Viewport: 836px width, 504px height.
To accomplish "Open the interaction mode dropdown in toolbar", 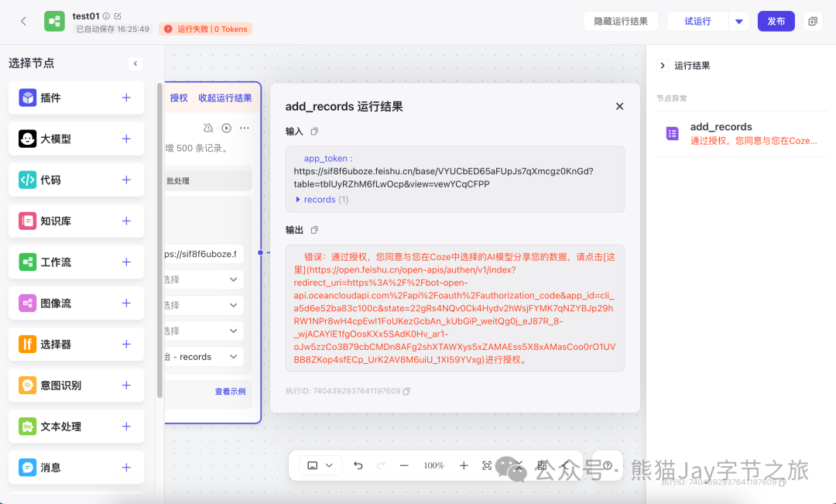I will [320, 465].
